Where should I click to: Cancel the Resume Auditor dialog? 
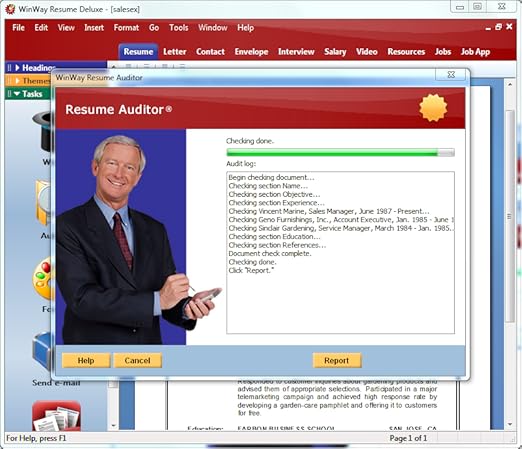[x=138, y=360]
